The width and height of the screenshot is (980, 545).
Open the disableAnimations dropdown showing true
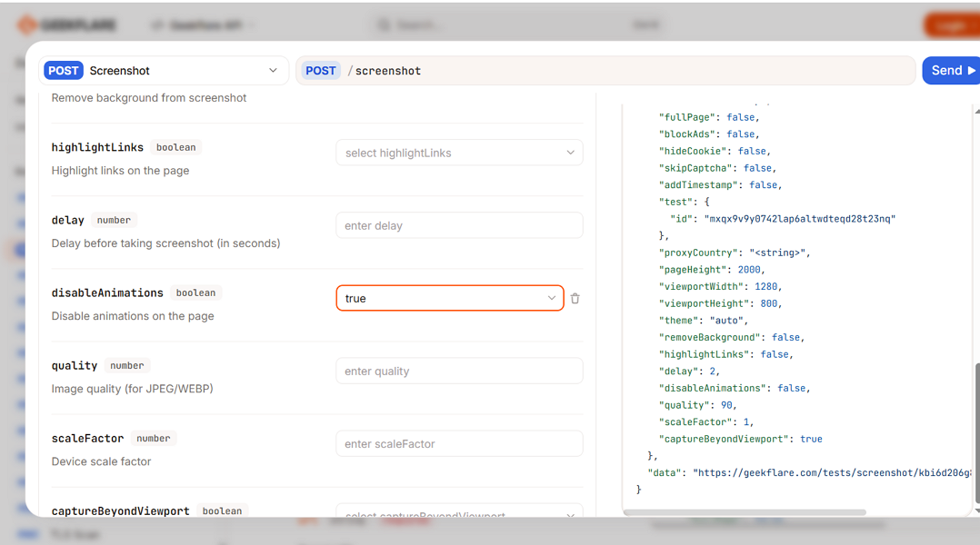450,298
